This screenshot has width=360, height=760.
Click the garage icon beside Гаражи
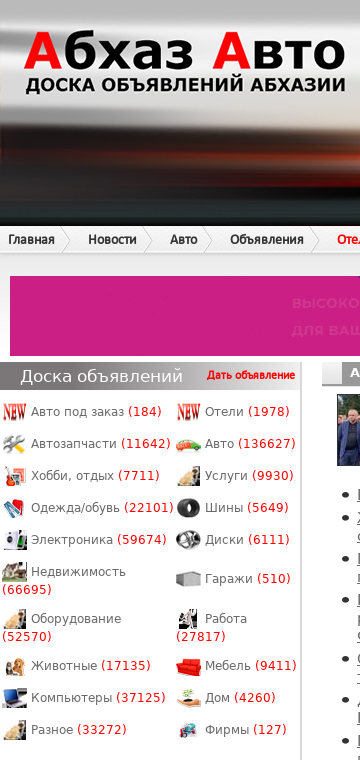coord(188,579)
